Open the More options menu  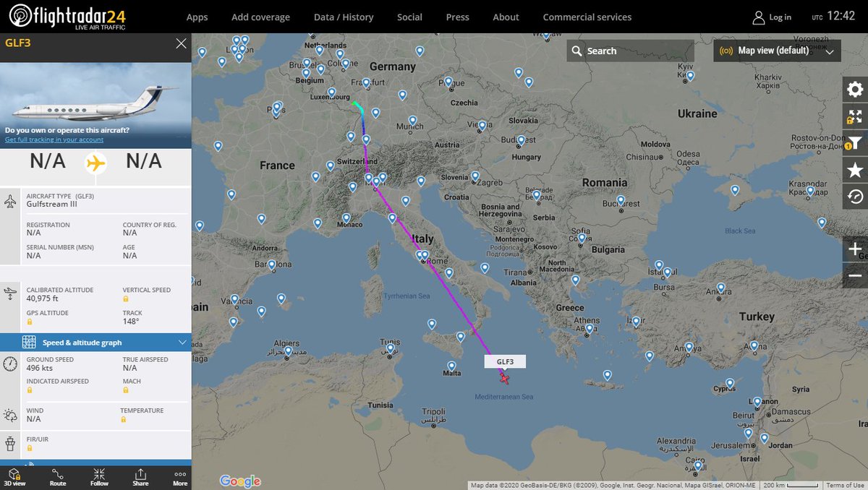point(180,477)
